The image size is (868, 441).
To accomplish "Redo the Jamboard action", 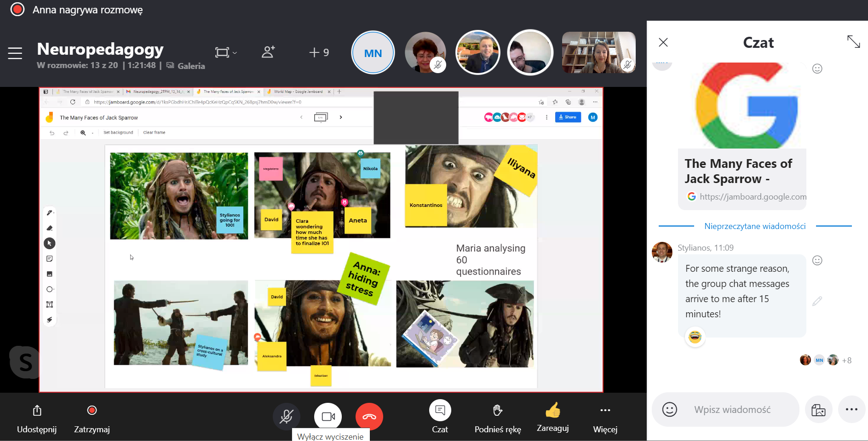I will [x=66, y=132].
